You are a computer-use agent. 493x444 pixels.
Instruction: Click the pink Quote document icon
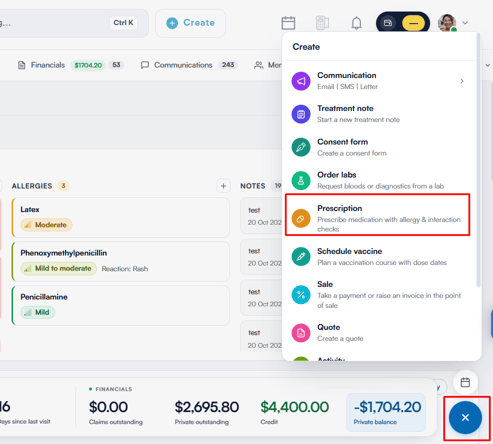tap(301, 333)
